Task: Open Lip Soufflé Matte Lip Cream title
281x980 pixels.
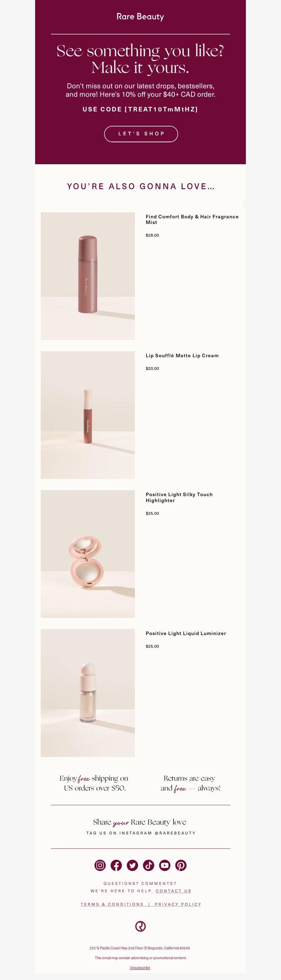Action: [182, 356]
